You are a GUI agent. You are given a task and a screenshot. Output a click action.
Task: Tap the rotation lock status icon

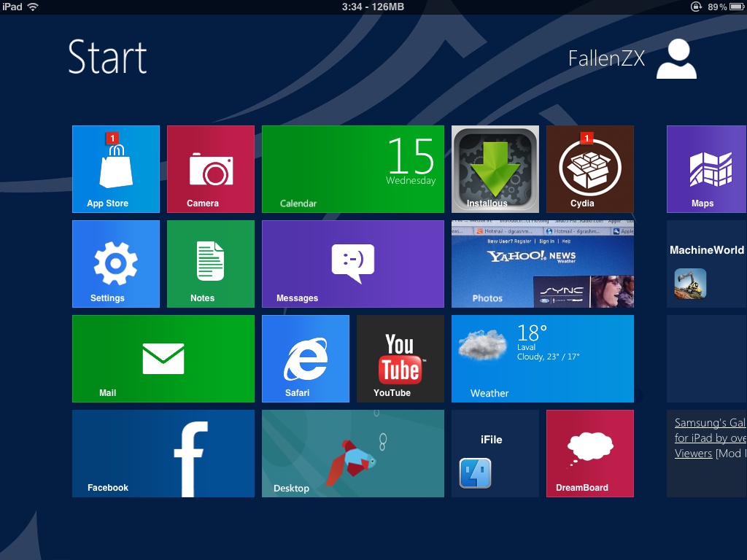(696, 7)
